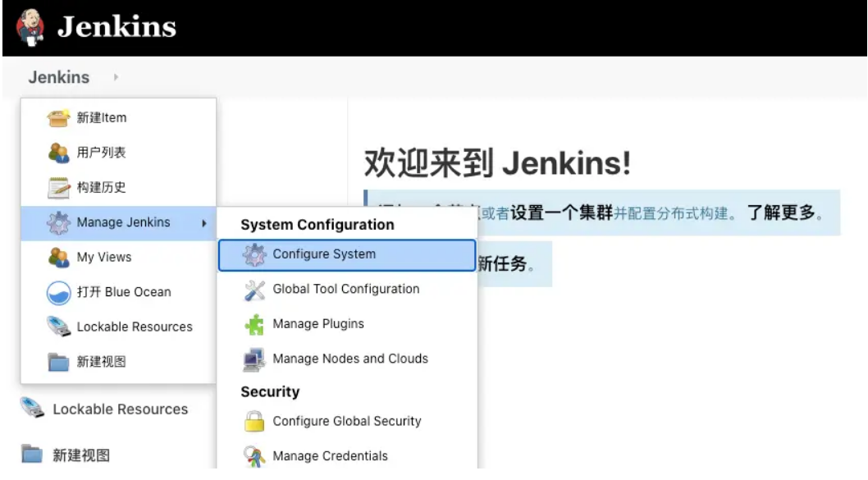Viewport: 868px width, 480px height.
Task: Open Configure Global Security entry
Action: coord(347,421)
